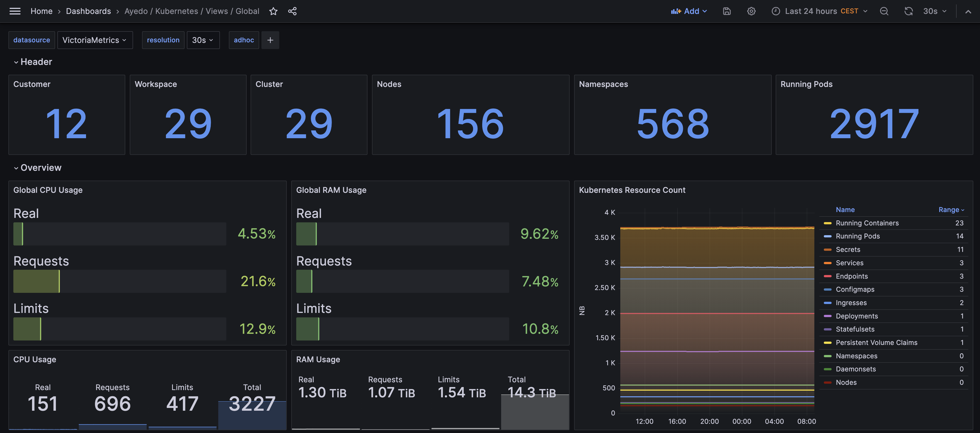Go to Dashboards breadcrumb
Viewport: 980px width, 433px height.
(x=88, y=11)
